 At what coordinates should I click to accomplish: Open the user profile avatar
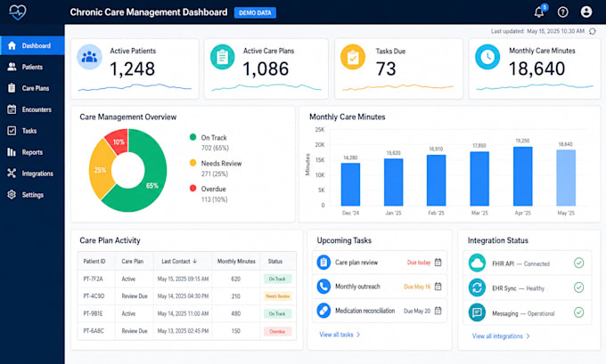tap(586, 12)
